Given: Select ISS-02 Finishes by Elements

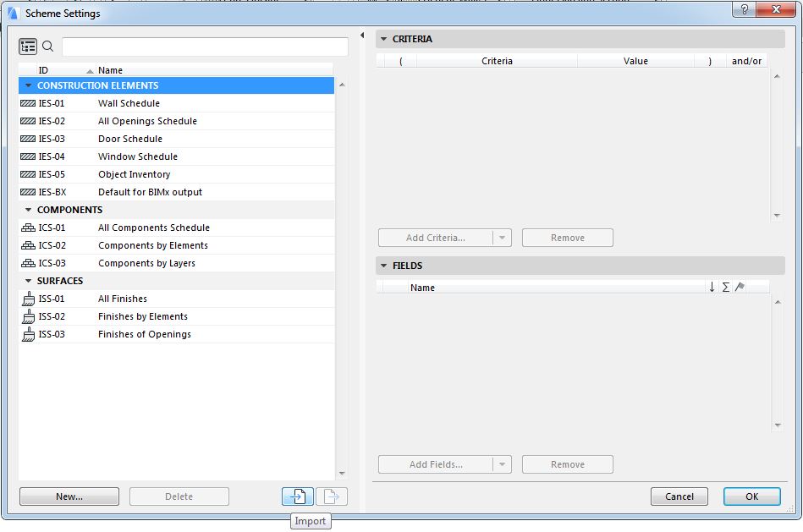Looking at the screenshot, I should [177, 316].
